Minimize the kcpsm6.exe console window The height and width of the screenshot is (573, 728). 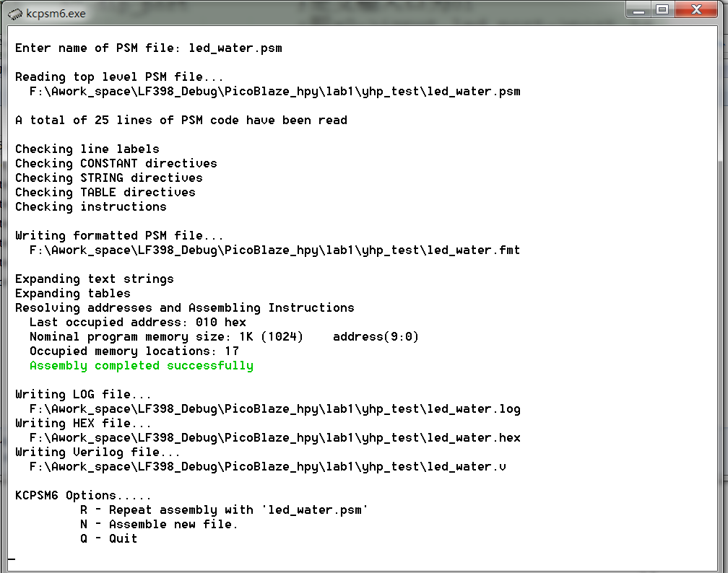click(x=639, y=10)
